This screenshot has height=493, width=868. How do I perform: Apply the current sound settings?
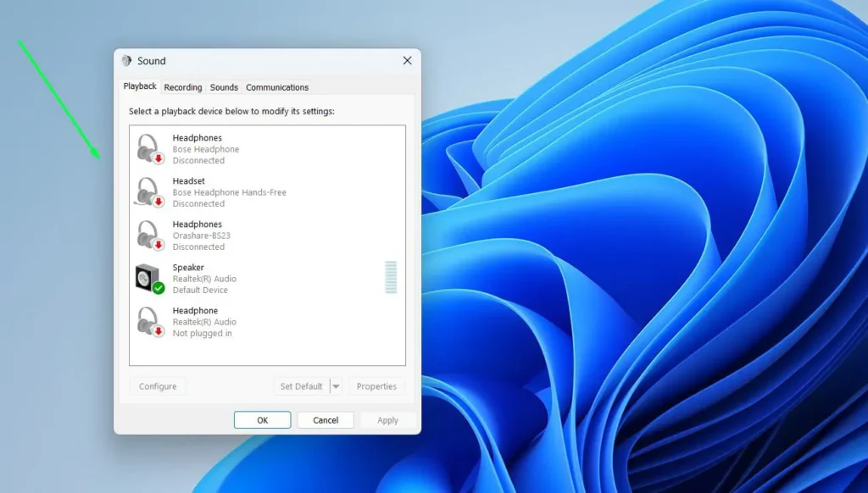(x=387, y=419)
